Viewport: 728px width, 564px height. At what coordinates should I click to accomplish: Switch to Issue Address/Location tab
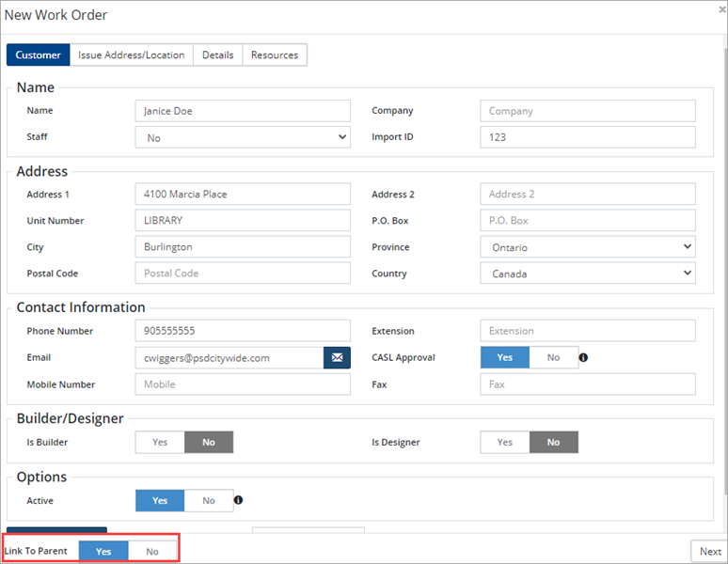[x=132, y=55]
